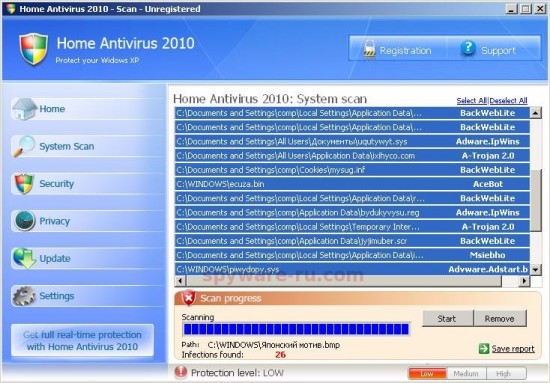Click the red exclamation Protection level icon
Screen dimensions: 550x383
[181, 372]
